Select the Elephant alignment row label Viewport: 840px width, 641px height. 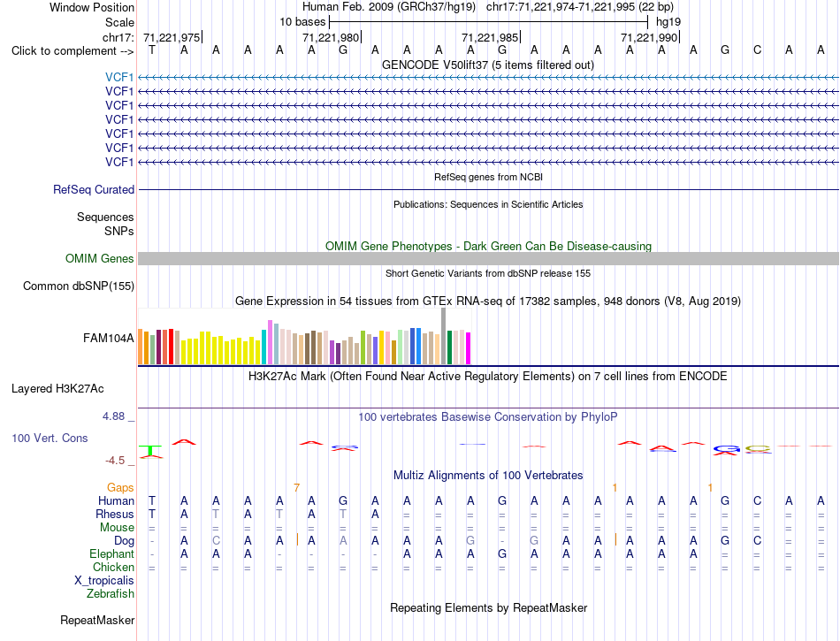pos(111,553)
